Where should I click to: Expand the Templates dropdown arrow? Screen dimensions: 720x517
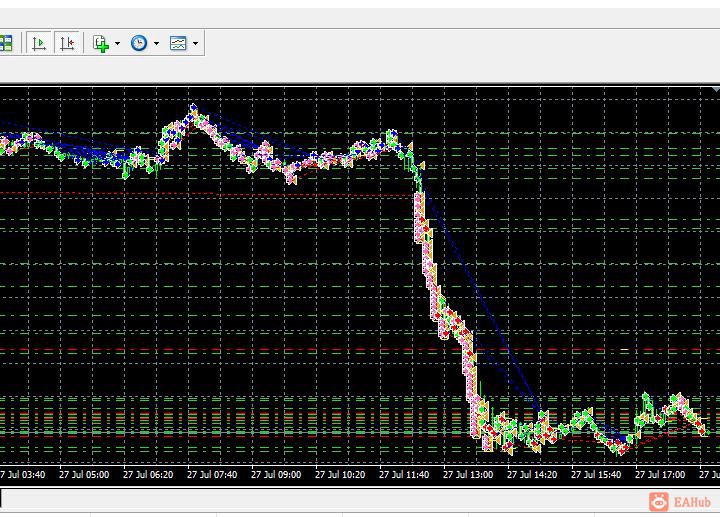(x=196, y=44)
